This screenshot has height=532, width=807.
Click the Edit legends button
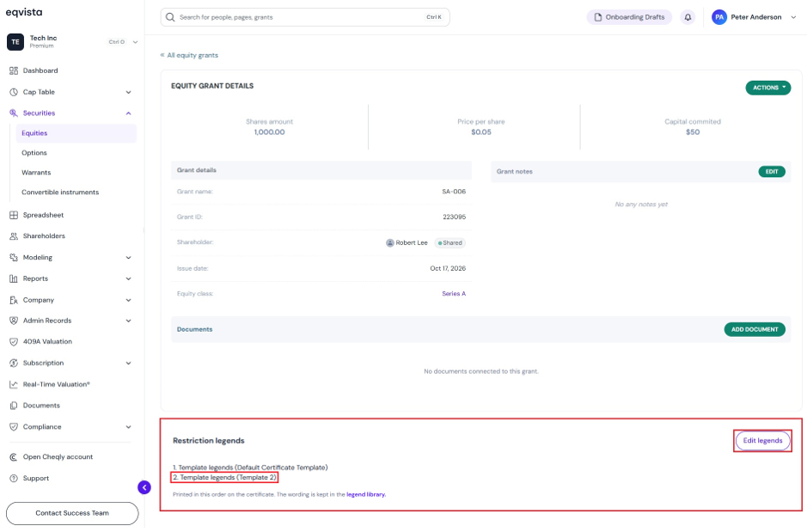[x=762, y=443]
